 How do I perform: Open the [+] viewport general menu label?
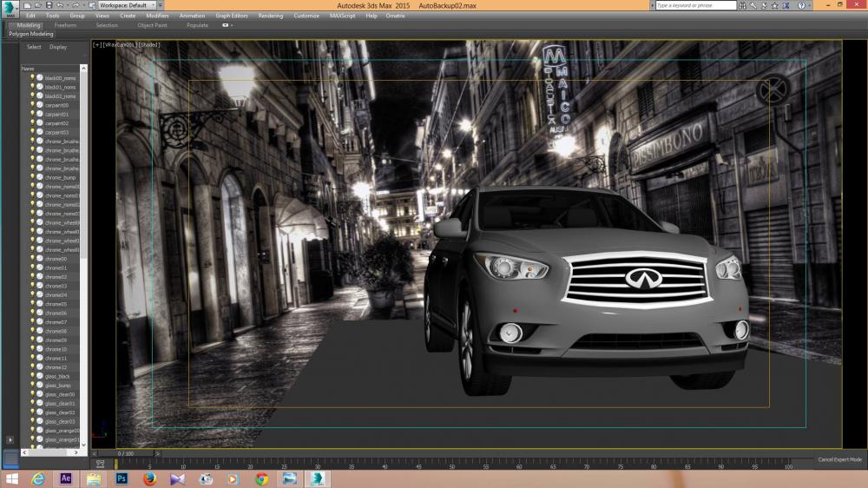click(x=97, y=44)
